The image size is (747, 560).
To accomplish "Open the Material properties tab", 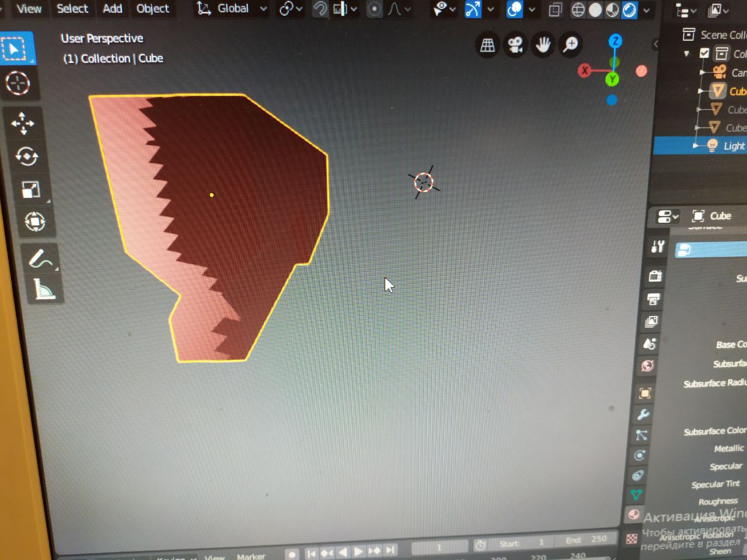I will coord(634,514).
